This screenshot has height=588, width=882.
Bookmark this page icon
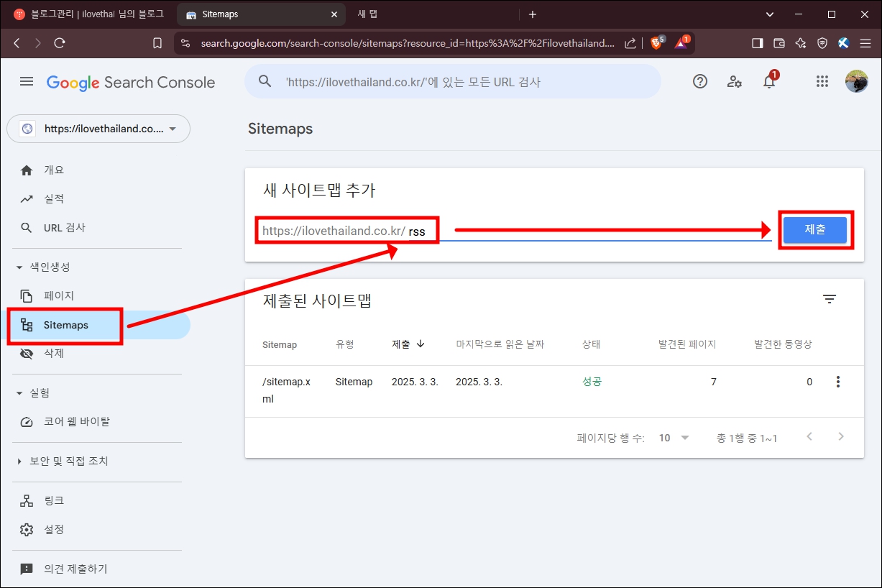click(x=157, y=43)
